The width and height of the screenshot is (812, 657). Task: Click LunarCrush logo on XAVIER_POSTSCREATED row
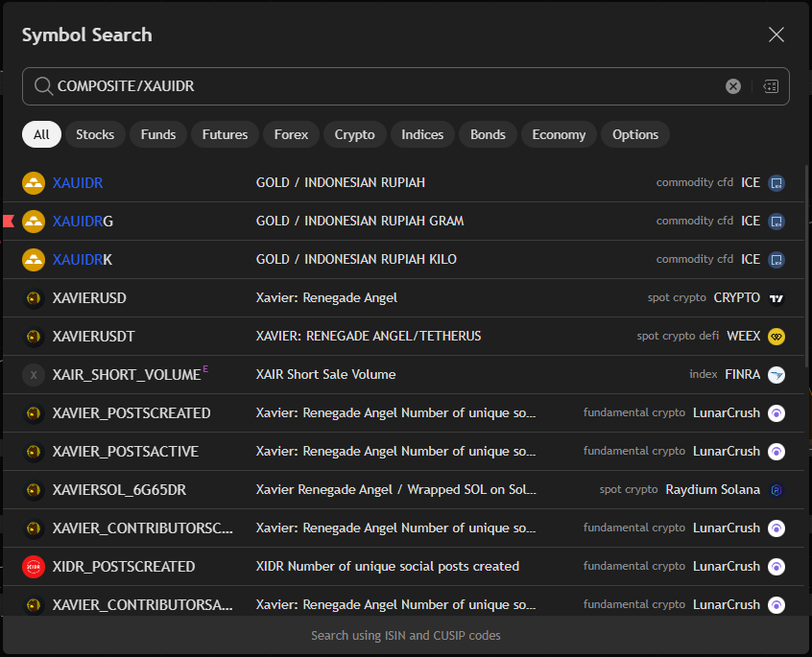coord(776,413)
